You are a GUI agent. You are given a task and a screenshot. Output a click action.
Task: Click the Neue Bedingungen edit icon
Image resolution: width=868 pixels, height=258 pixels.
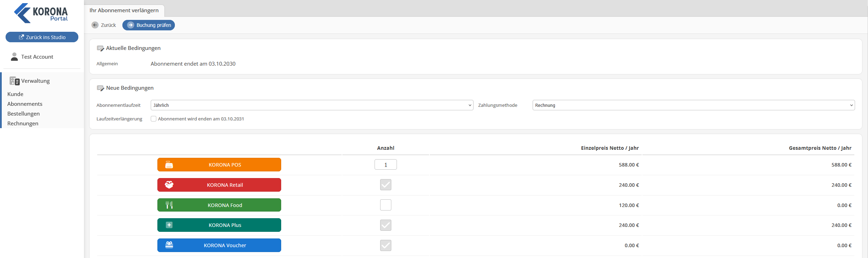(100, 88)
